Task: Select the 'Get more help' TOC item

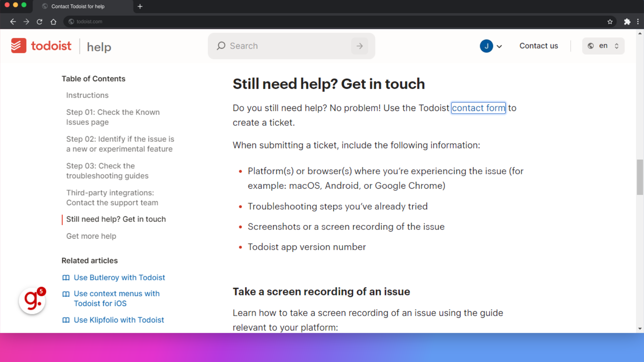Action: (91, 236)
